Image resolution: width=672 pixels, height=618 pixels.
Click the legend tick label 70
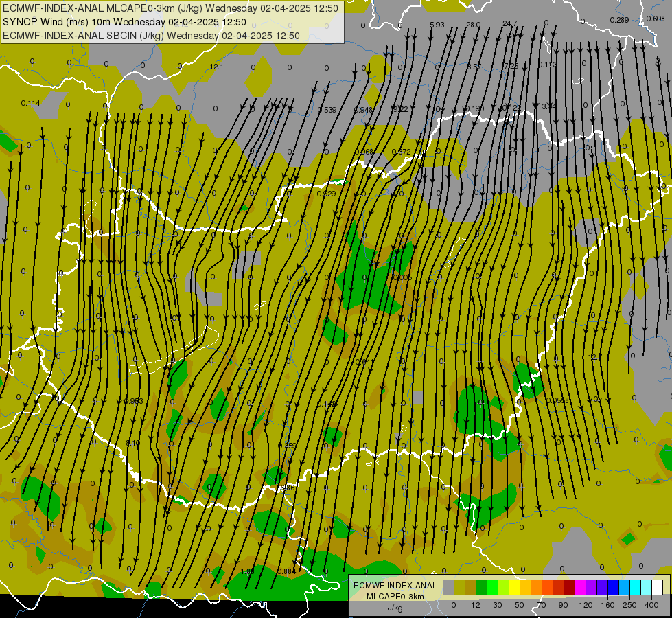point(542,605)
